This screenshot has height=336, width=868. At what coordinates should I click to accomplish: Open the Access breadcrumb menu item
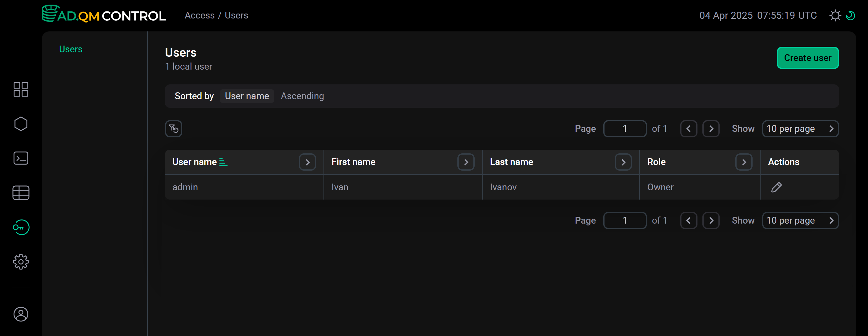199,15
